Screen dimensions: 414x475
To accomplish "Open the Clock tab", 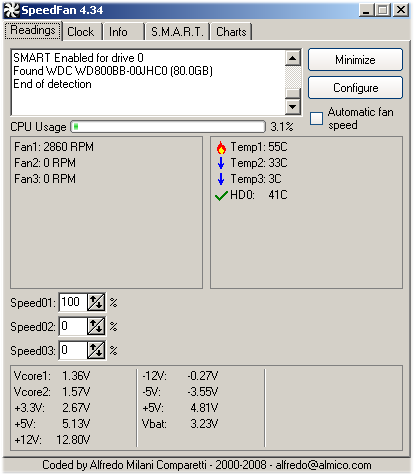I will 81,32.
